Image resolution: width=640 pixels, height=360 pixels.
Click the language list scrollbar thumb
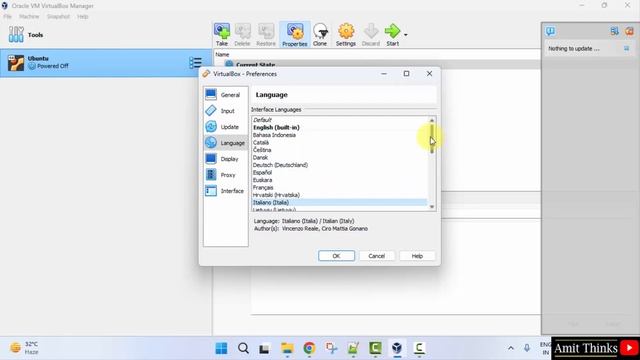pyautogui.click(x=432, y=139)
